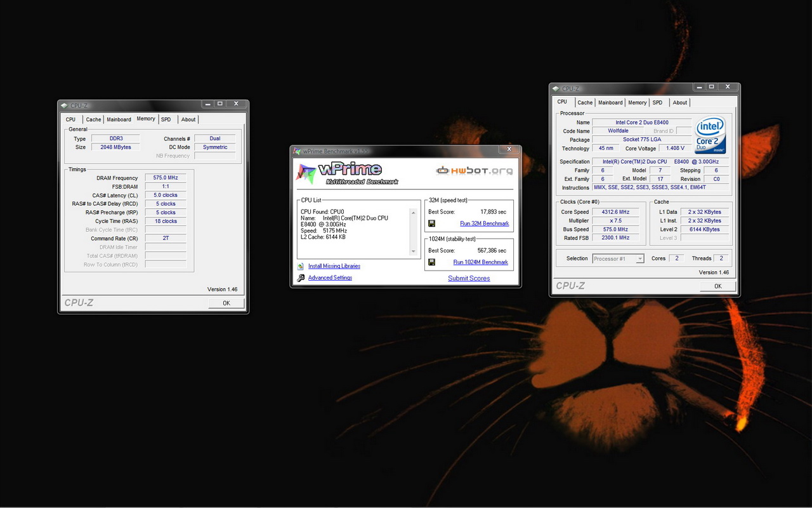
Task: Click the CPU List scrollbar down arrow
Action: click(414, 251)
